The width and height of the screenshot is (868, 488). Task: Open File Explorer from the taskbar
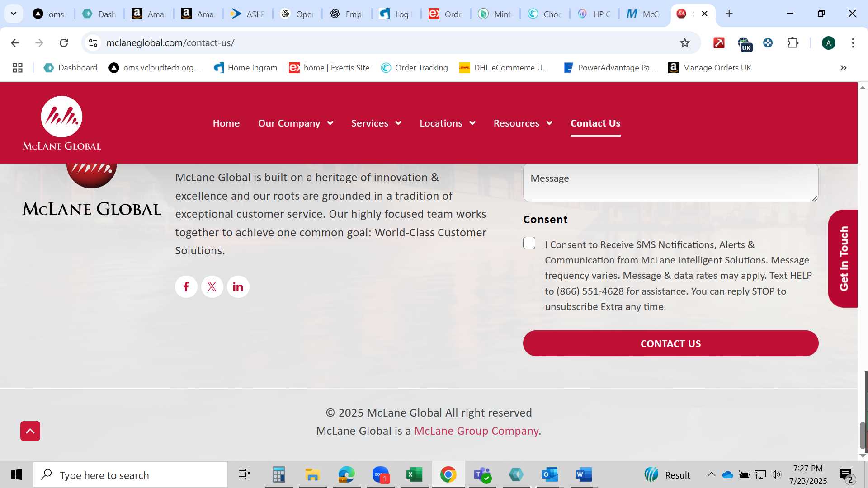[312, 475]
